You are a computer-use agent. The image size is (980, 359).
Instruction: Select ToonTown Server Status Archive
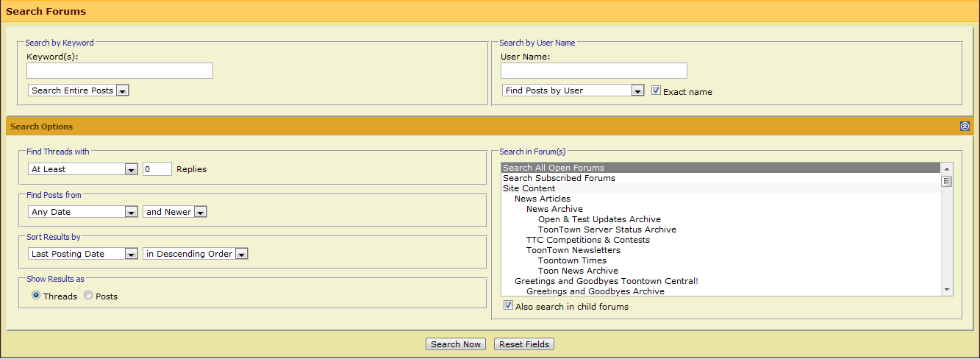(720, 230)
